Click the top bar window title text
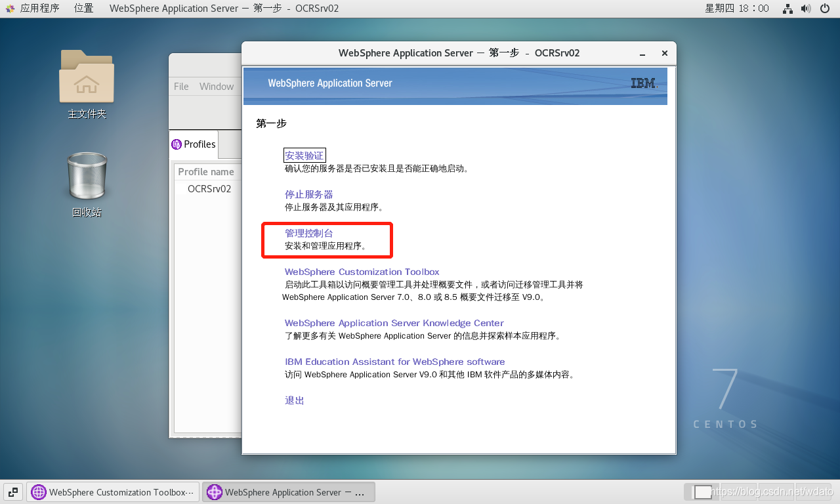The image size is (840, 504). pyautogui.click(x=224, y=9)
